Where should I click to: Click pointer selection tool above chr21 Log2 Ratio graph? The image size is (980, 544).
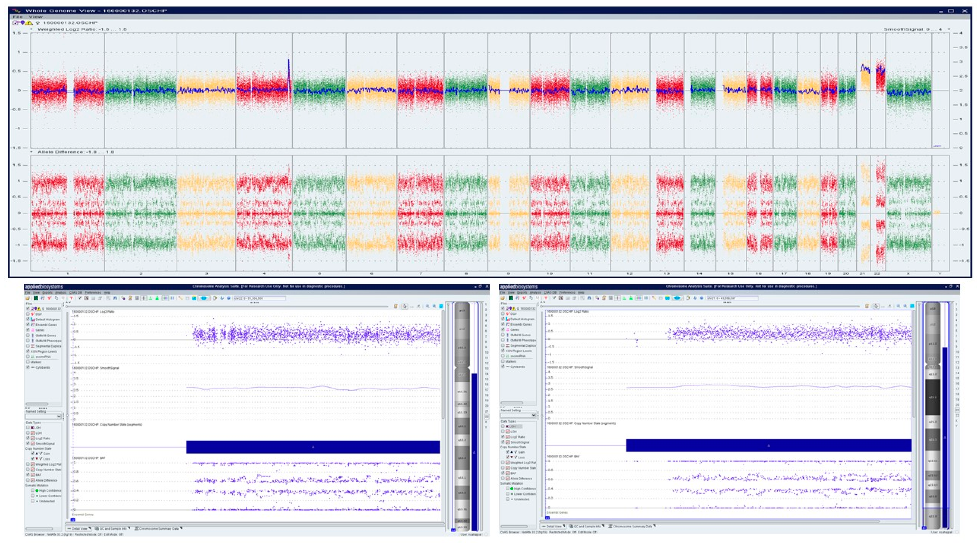point(876,306)
